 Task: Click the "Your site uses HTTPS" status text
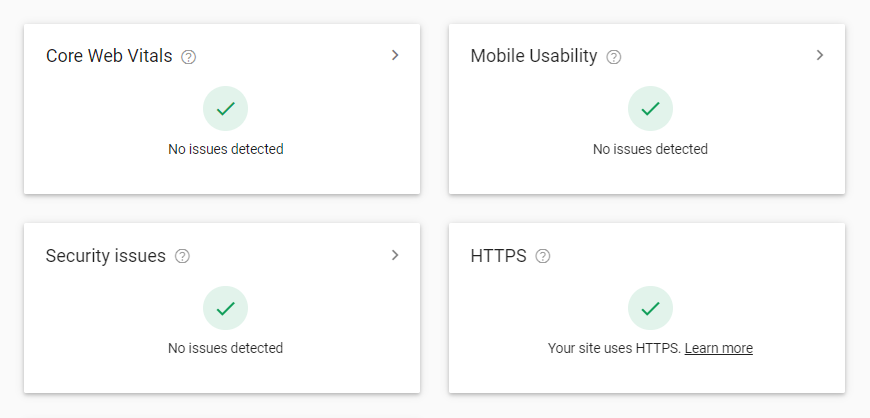coord(613,348)
